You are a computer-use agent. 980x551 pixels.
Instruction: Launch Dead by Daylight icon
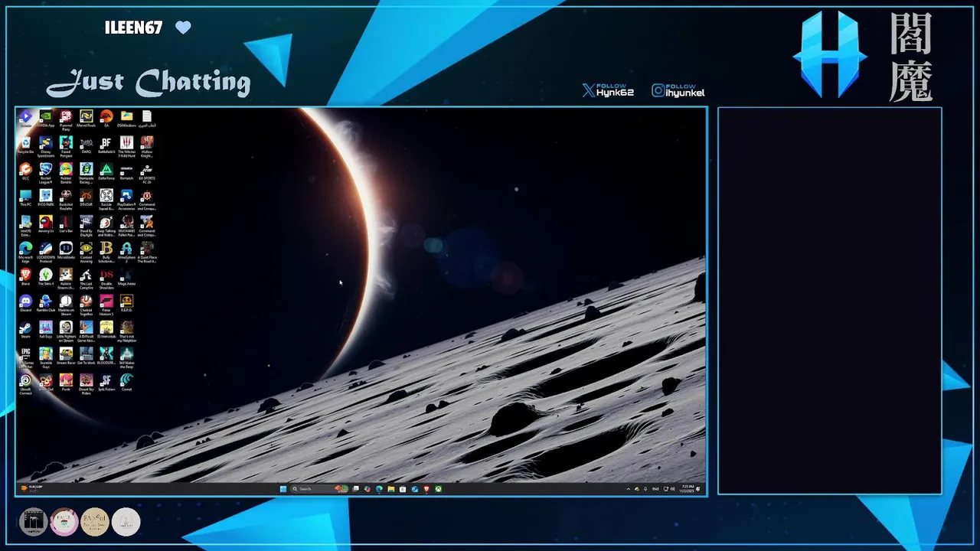(86, 227)
